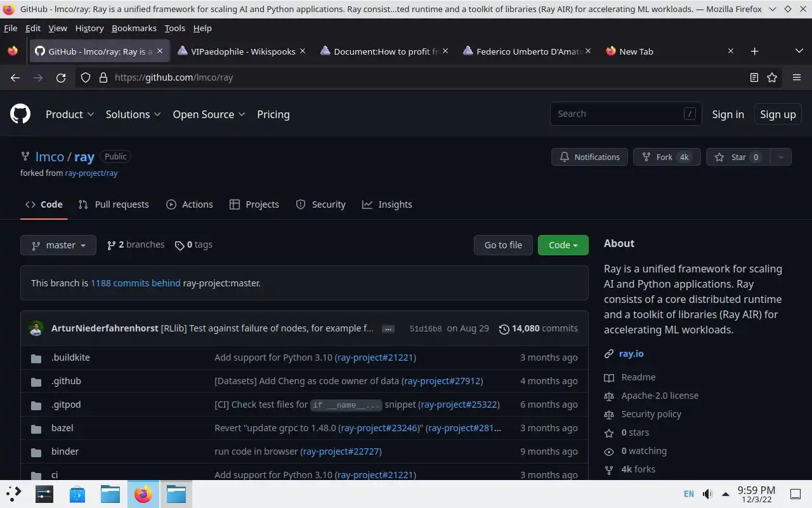The image size is (812, 508).
Task: Open the green Code dropdown button
Action: (563, 245)
